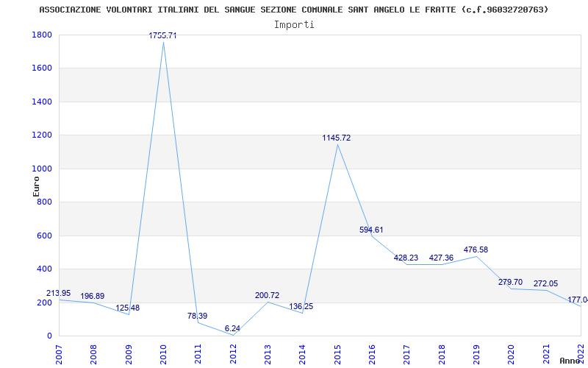Click the 800 y-axis tick label

tap(46, 202)
